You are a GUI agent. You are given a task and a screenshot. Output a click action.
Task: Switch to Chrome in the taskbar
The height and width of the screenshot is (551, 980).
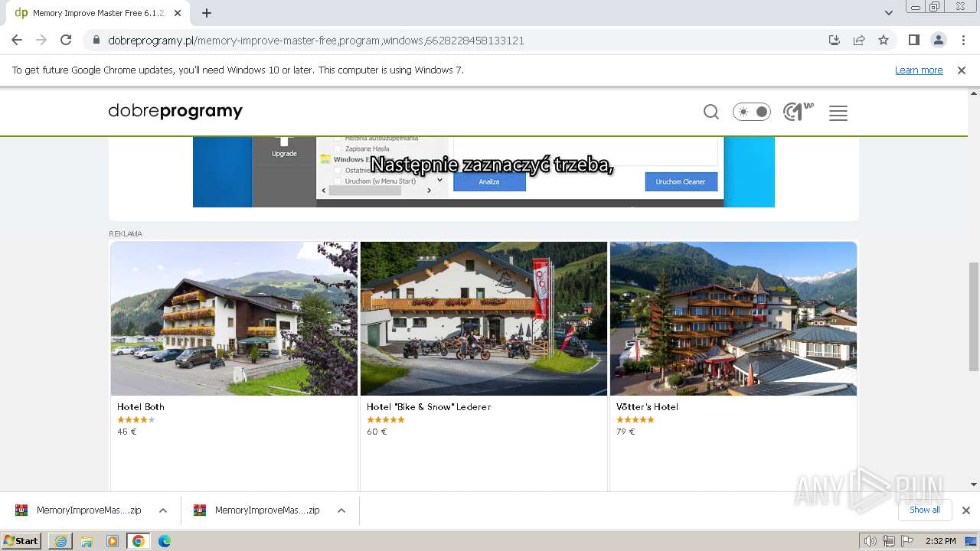(x=139, y=541)
